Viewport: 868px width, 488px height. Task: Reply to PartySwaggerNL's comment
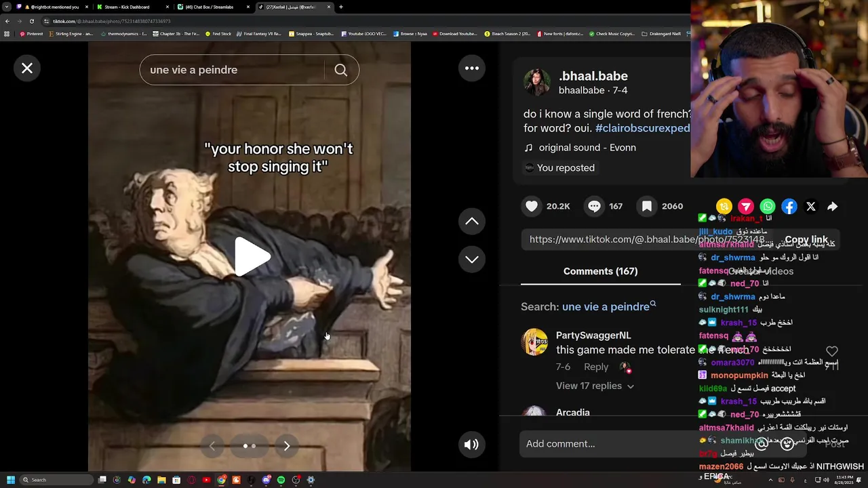(596, 367)
